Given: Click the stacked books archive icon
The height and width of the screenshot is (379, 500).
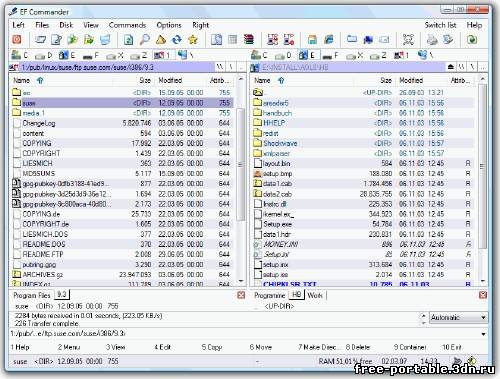Looking at the screenshot, I should tap(249, 40).
